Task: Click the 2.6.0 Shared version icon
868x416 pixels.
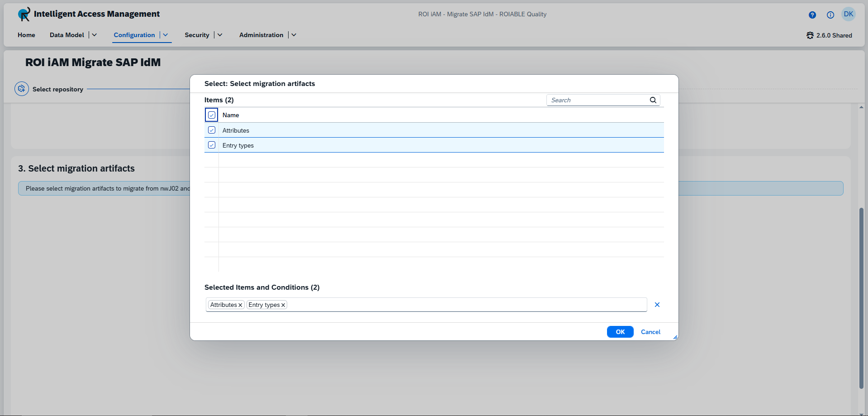Action: point(810,35)
